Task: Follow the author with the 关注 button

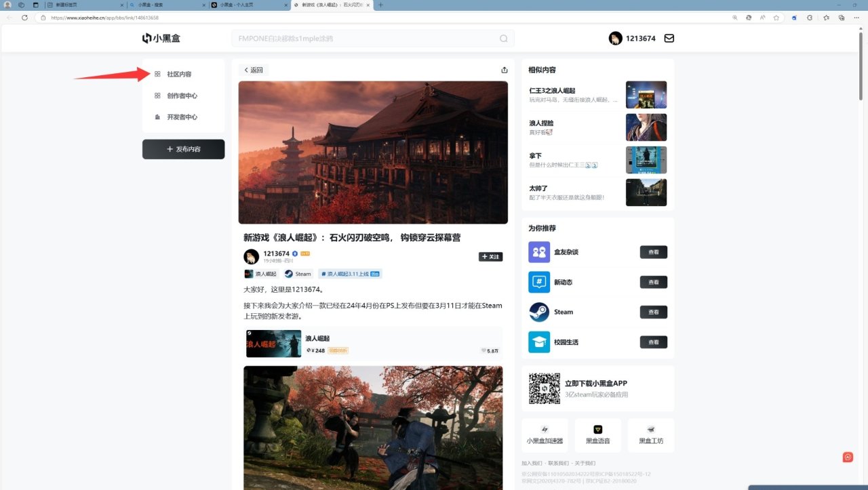Action: [490, 257]
